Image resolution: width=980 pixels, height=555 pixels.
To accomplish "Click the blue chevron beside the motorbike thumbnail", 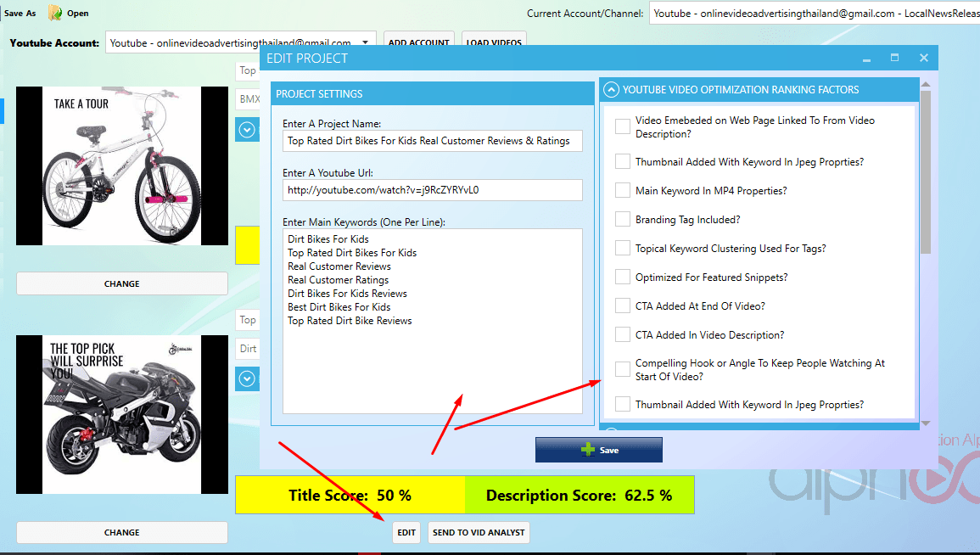I will click(247, 378).
